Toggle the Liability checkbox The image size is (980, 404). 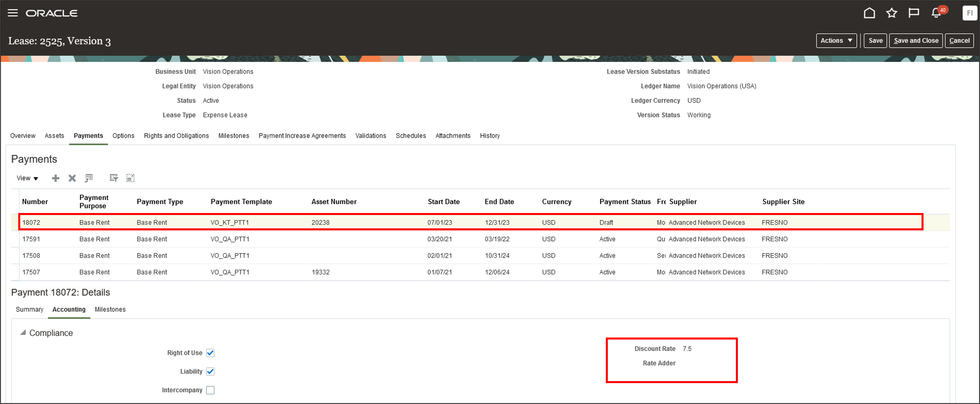(x=210, y=371)
